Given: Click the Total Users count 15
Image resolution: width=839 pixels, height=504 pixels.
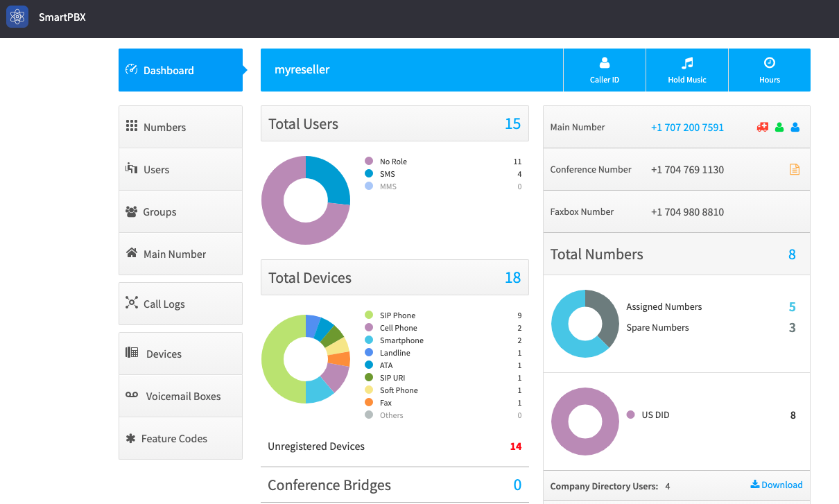Looking at the screenshot, I should tap(512, 124).
